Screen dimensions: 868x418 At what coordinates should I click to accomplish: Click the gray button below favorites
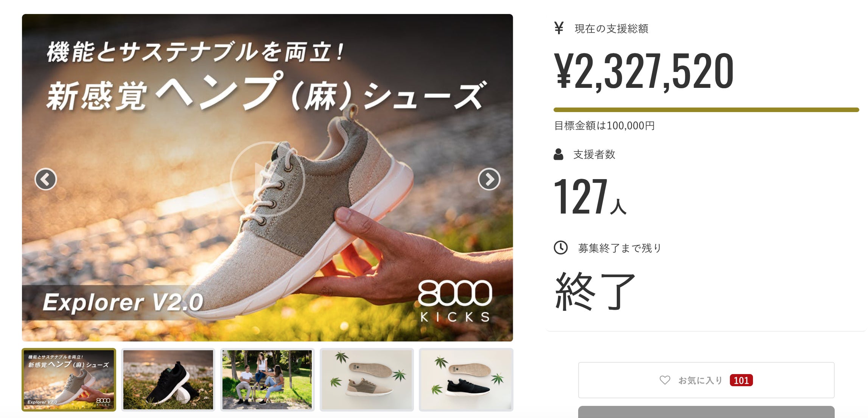706,412
